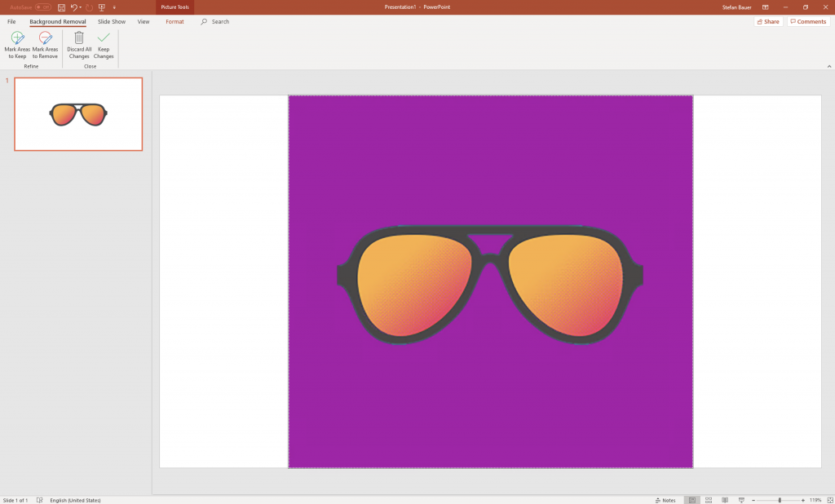Switch to Reading View
The image size is (835, 504).
point(724,500)
